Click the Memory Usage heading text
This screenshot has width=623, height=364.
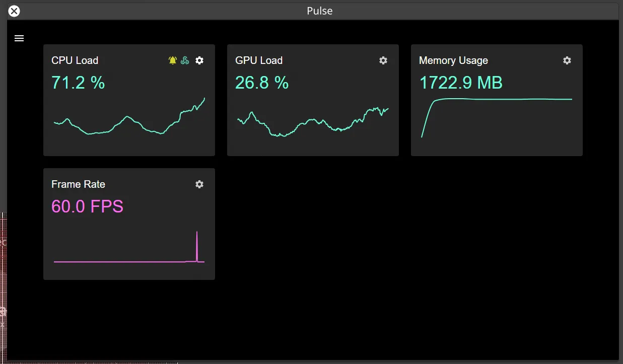(453, 60)
